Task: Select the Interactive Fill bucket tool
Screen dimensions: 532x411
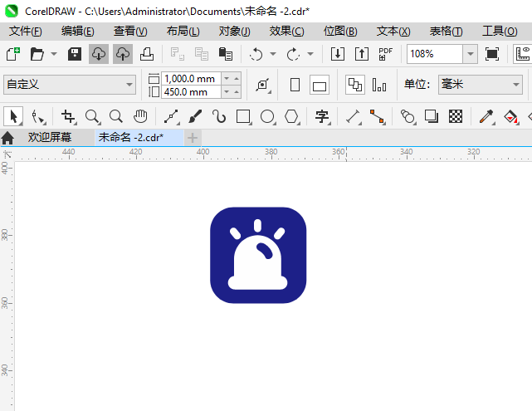Action: click(511, 117)
